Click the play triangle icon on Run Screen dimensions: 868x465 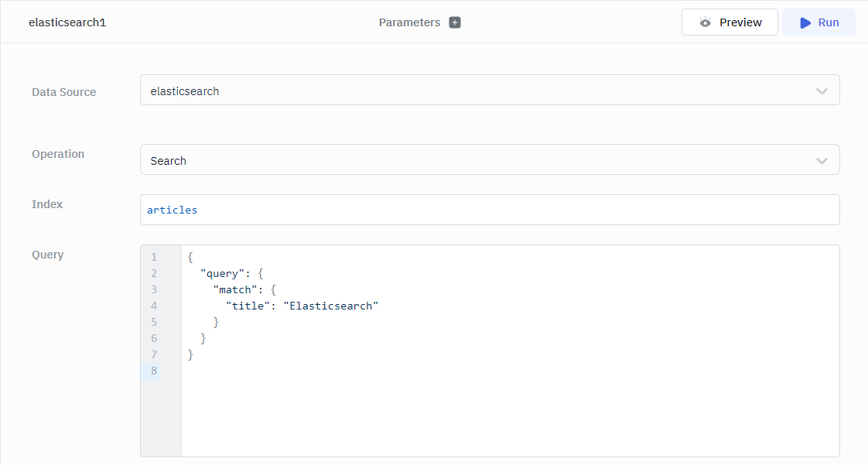coord(805,22)
